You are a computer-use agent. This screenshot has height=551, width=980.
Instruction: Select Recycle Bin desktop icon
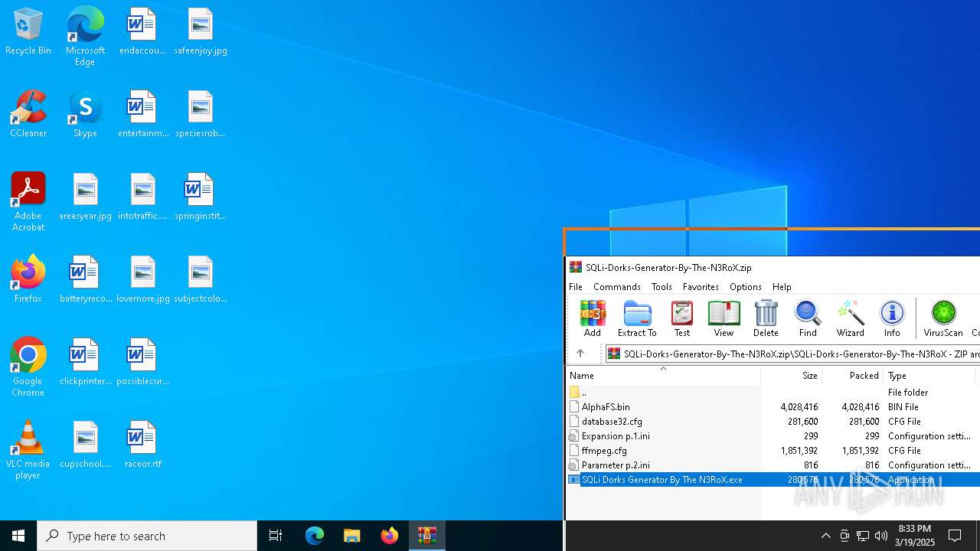(x=28, y=32)
